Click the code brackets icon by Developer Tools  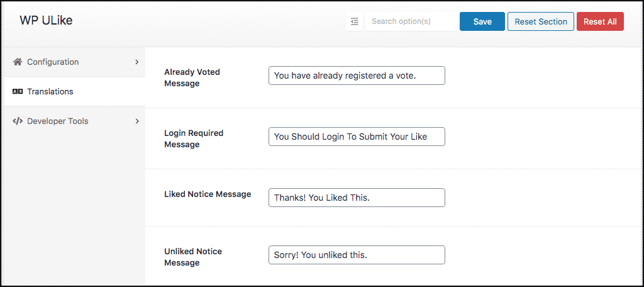click(x=17, y=121)
